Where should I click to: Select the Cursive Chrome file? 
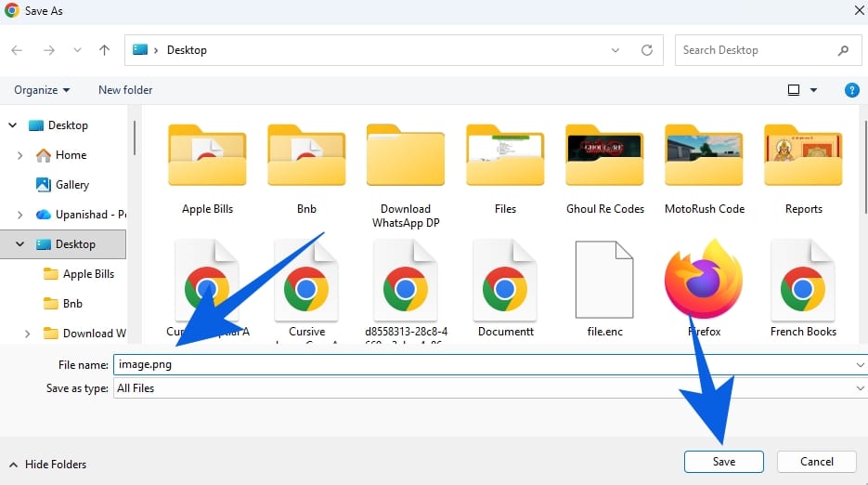[306, 289]
